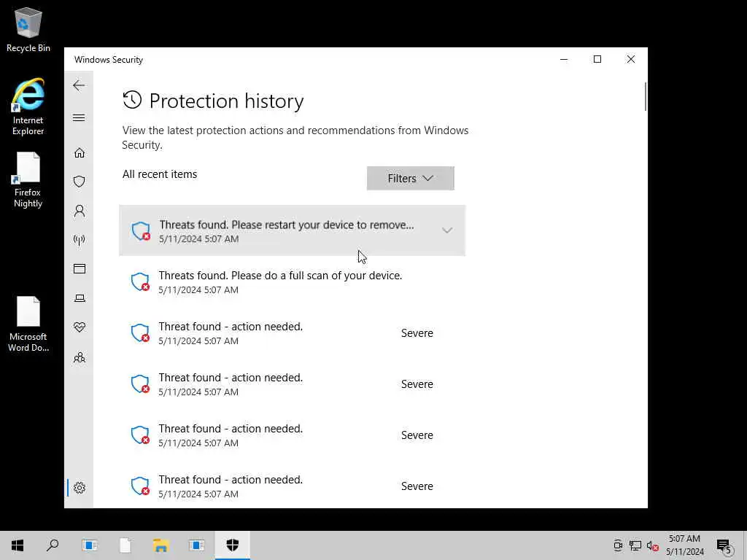The width and height of the screenshot is (747, 560).
Task: Open Settings gear in sidebar
Action: coord(80,488)
